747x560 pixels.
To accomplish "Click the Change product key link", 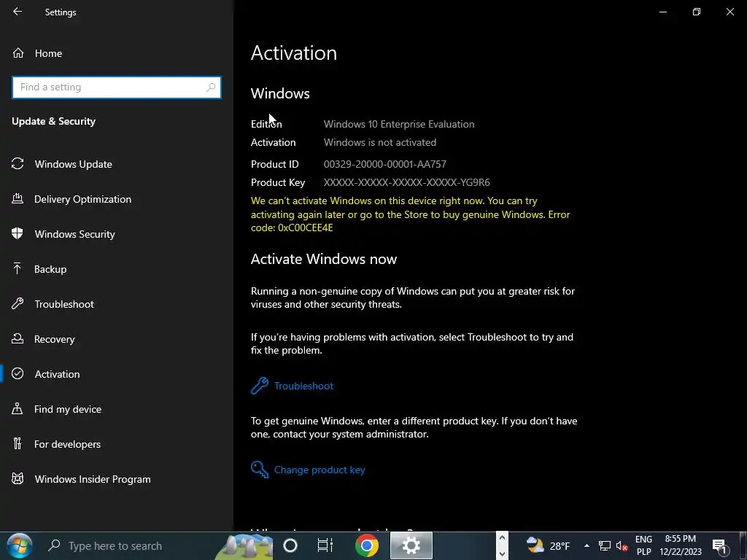I will (320, 470).
